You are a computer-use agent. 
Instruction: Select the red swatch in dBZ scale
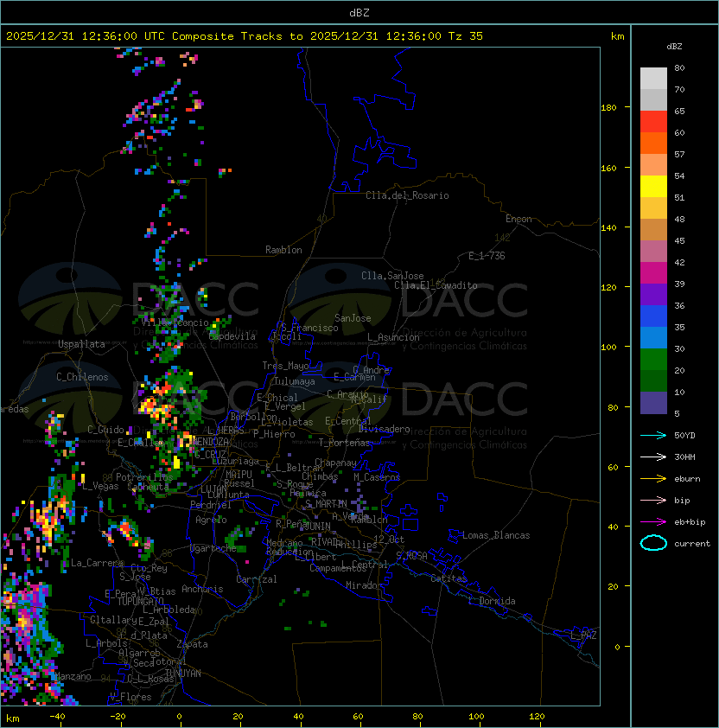tap(653, 121)
